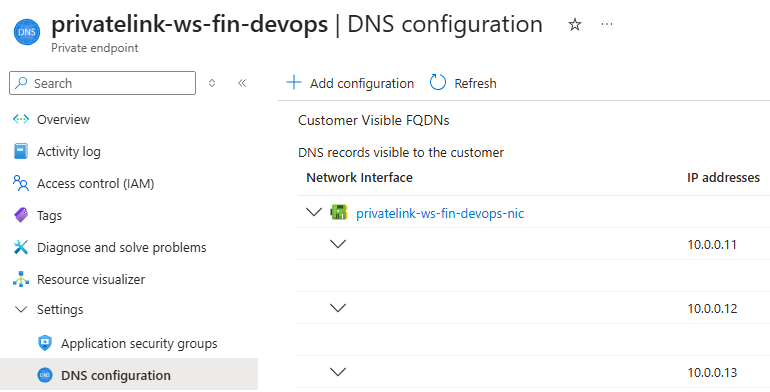This screenshot has height=392, width=770.
Task: Click the privatelink-ws-fin-devops page title
Action: [190, 24]
